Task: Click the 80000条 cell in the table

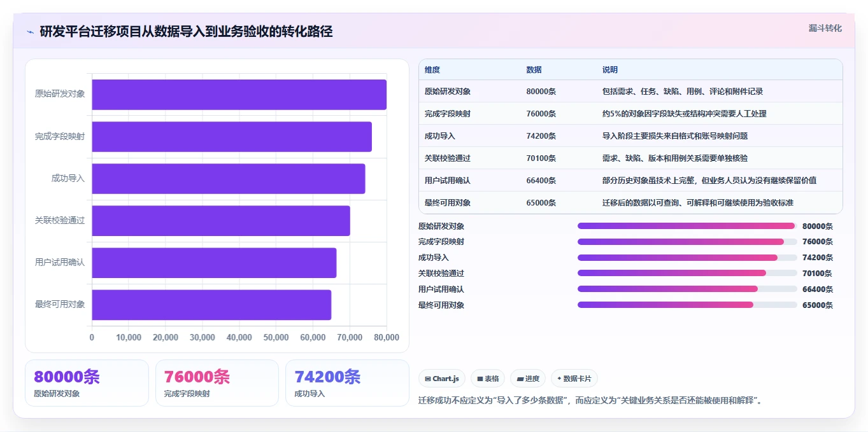Action: click(x=541, y=91)
